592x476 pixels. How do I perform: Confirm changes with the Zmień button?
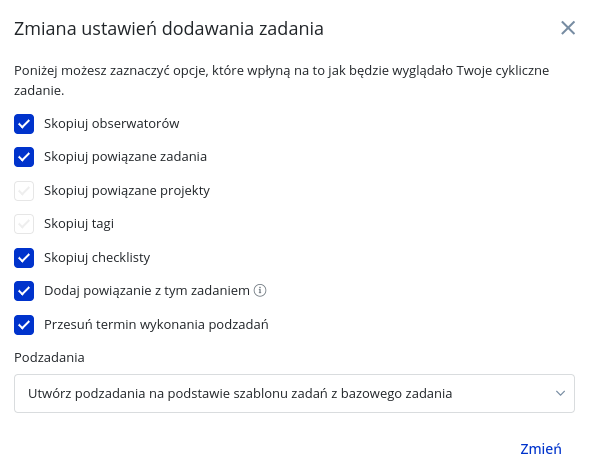(541, 449)
